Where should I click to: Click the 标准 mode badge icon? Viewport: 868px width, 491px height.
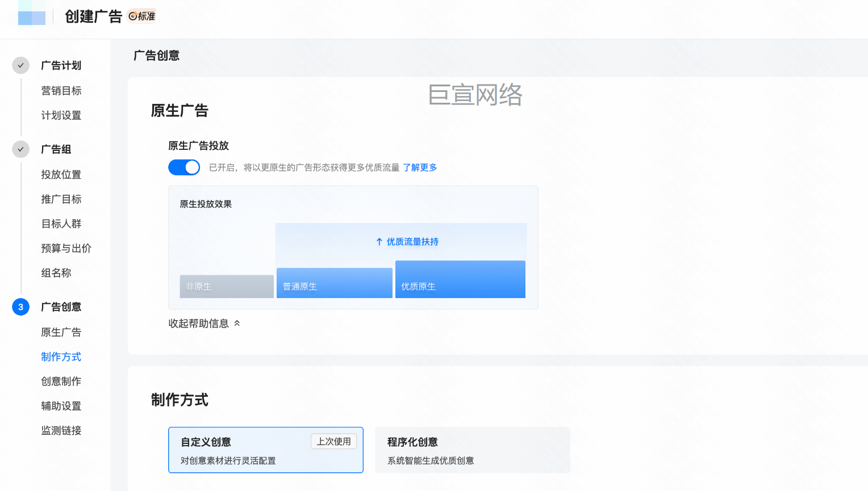pos(133,16)
